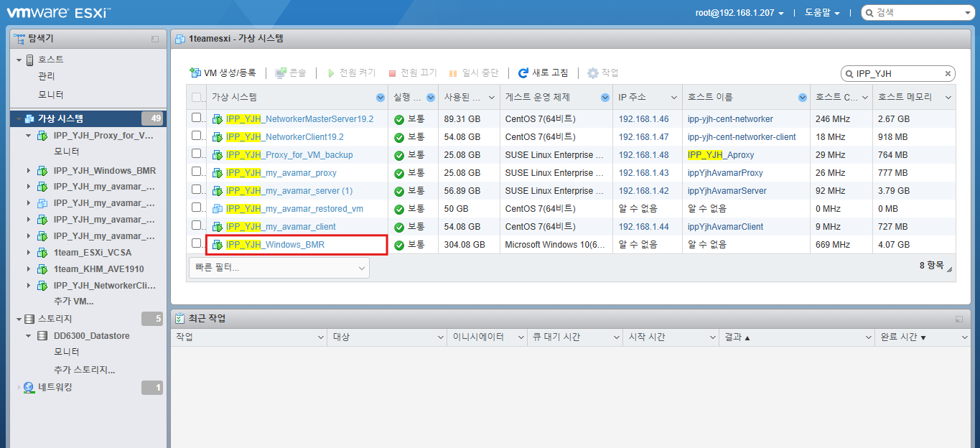Open the IPP_YJH_my_avamar_restored_vm link

click(294, 209)
